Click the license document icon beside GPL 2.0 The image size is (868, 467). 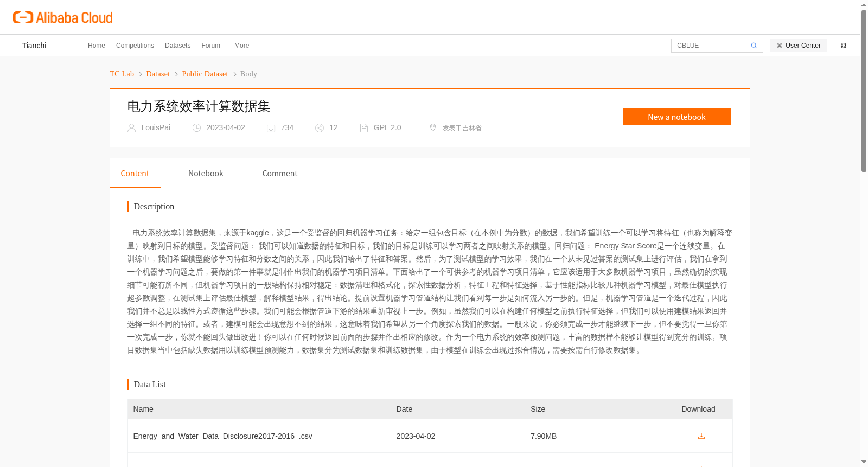coord(364,128)
